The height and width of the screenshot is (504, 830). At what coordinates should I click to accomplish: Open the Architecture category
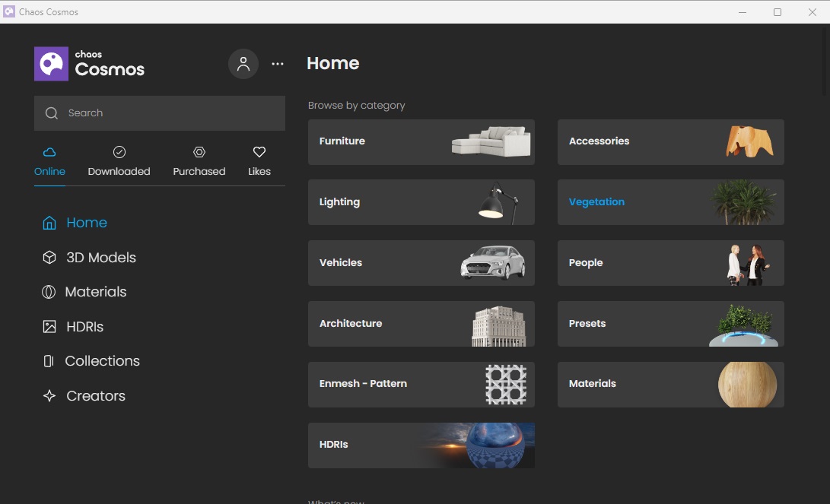(421, 324)
